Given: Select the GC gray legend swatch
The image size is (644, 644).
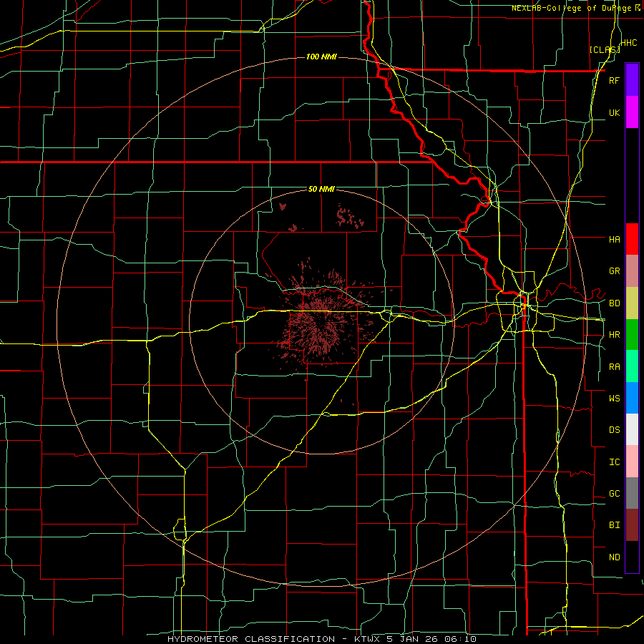Looking at the screenshot, I should (632, 493).
